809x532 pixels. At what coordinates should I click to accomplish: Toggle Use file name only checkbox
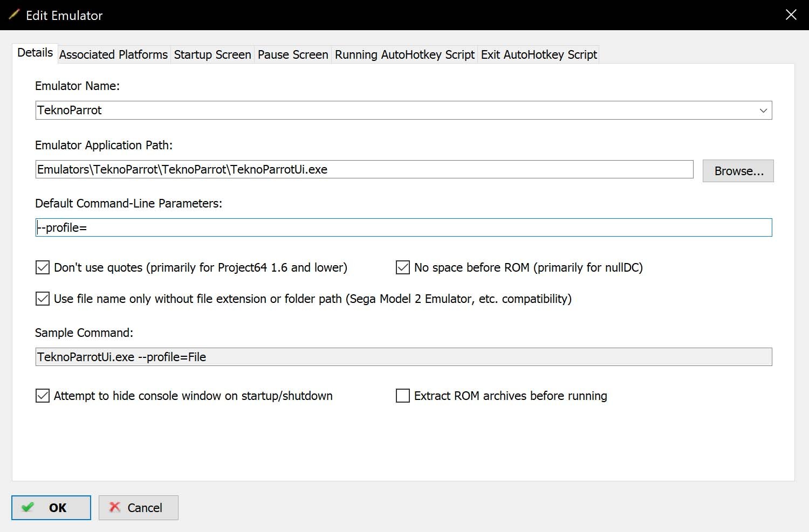click(43, 299)
